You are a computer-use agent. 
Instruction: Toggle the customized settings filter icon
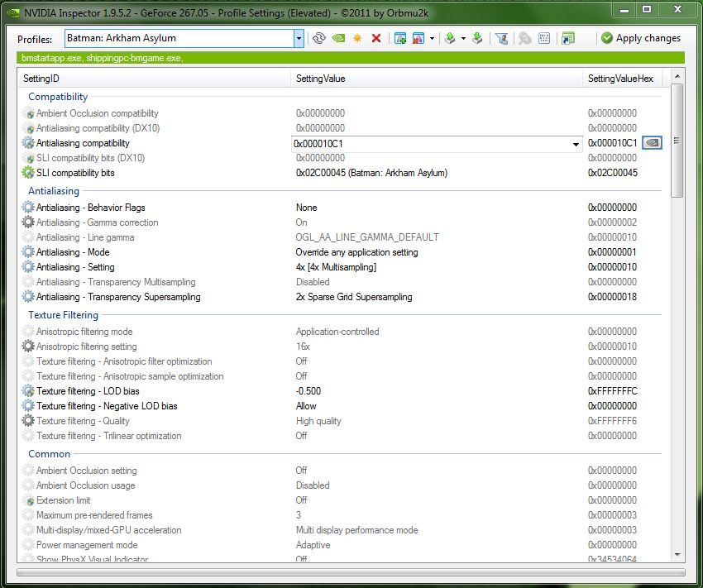[501, 39]
